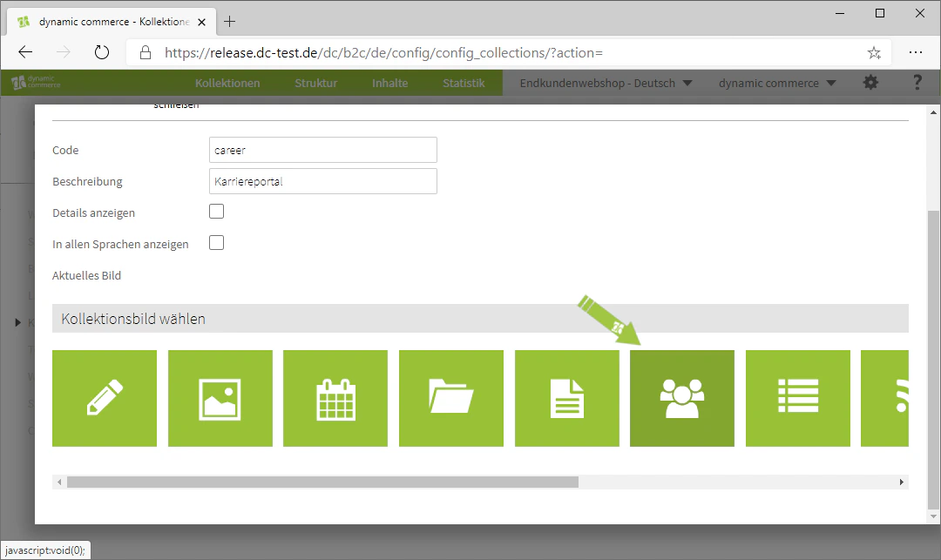Click the Kollektionsbild wählen heading
The image size is (941, 560).
133,319
